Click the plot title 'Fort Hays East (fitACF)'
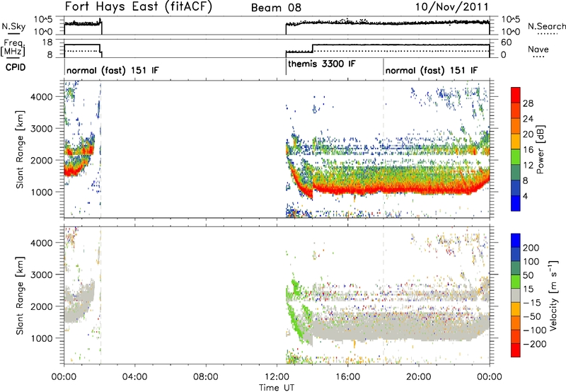The width and height of the screenshot is (566, 392). click(138, 7)
